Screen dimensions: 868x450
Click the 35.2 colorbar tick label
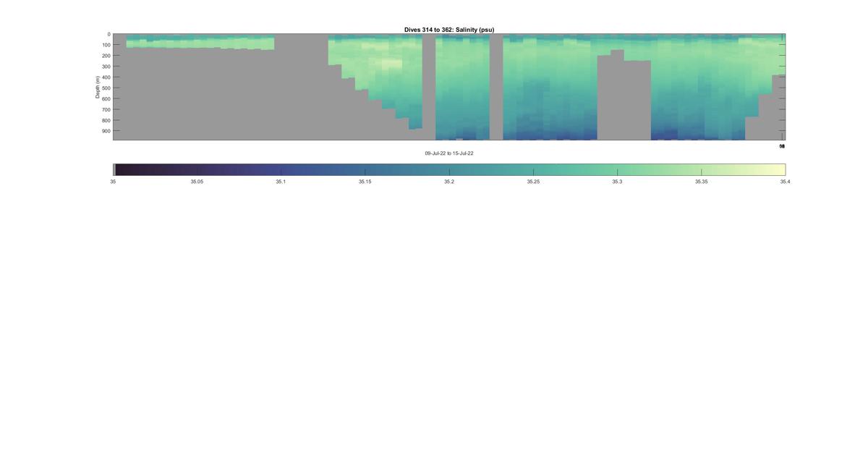[x=449, y=182]
